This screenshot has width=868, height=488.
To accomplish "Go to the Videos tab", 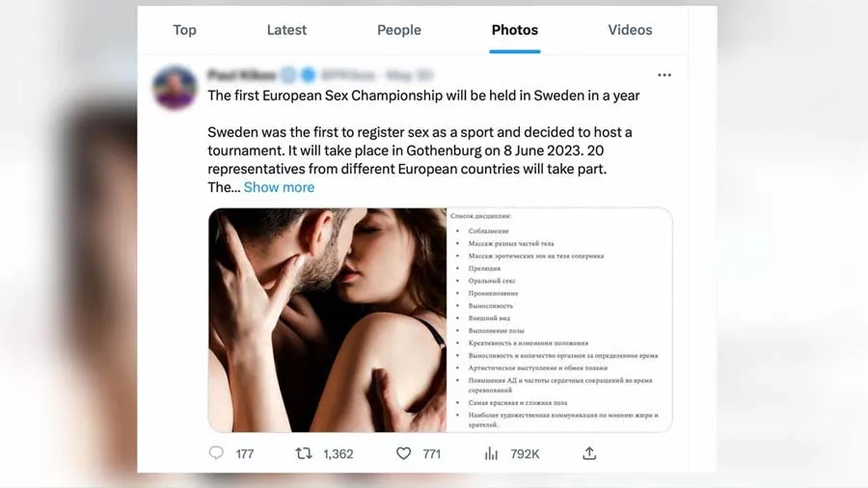I will [630, 30].
